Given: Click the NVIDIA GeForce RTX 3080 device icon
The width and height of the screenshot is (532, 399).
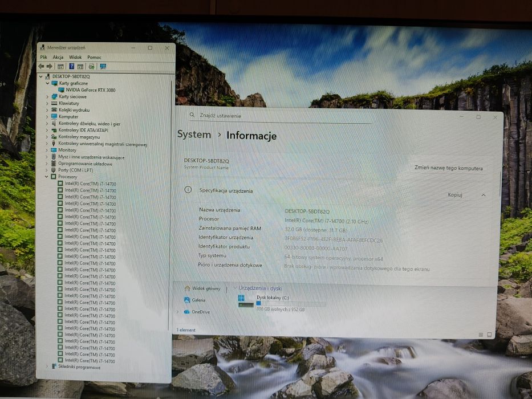Looking at the screenshot, I should click(62, 90).
